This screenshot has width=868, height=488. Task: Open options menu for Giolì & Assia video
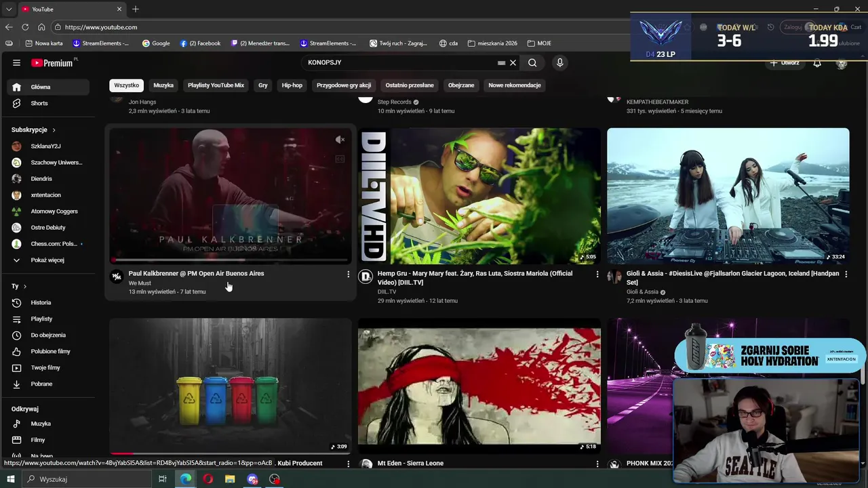click(846, 274)
